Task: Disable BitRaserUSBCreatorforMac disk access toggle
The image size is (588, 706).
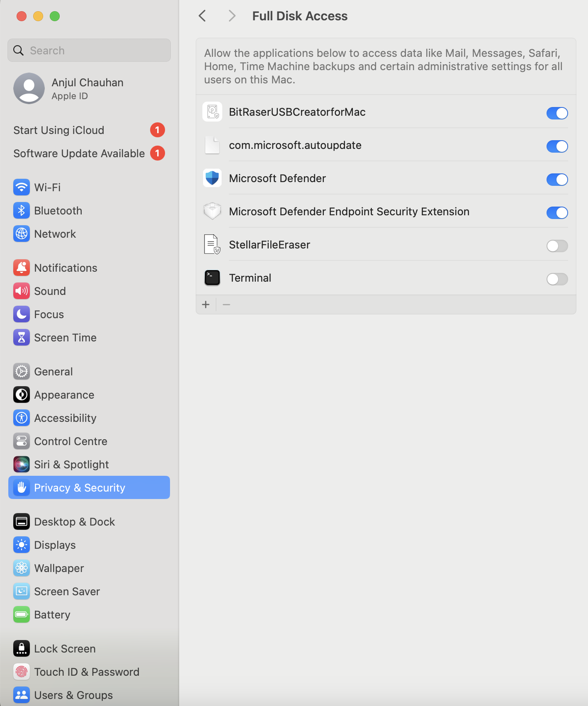Action: [x=557, y=113]
